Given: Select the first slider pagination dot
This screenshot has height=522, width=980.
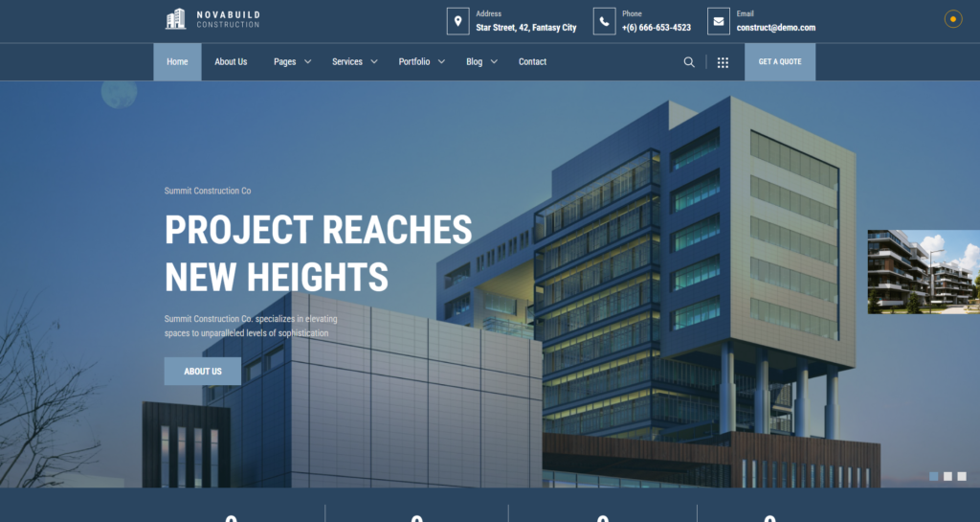Looking at the screenshot, I should click(x=934, y=476).
